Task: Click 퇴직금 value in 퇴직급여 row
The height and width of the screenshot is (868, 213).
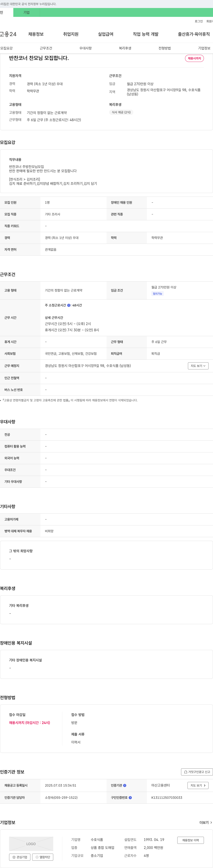Action: click(x=156, y=353)
